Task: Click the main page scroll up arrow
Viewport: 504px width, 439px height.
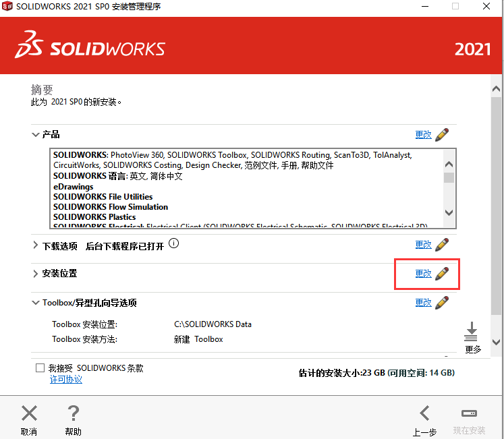Action: pyautogui.click(x=496, y=89)
